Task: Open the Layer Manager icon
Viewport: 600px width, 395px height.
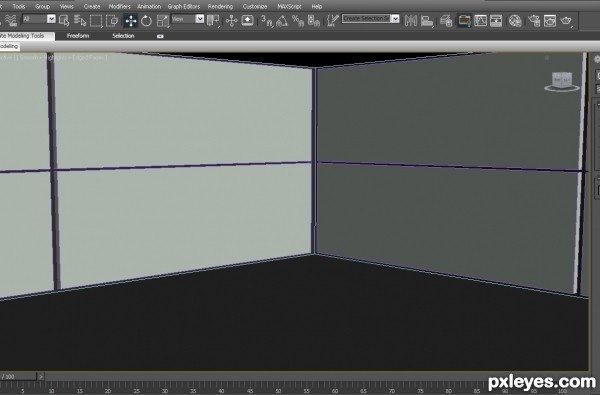Action: pos(446,21)
